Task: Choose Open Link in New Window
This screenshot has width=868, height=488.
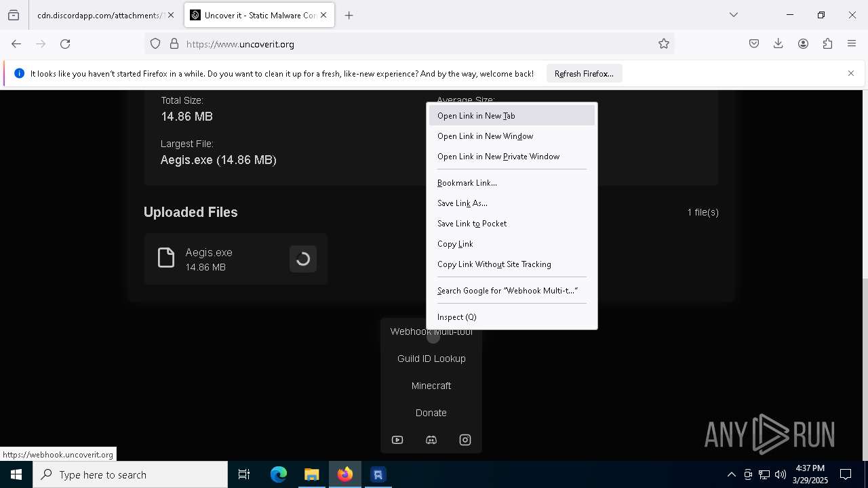Action: [x=512, y=136]
